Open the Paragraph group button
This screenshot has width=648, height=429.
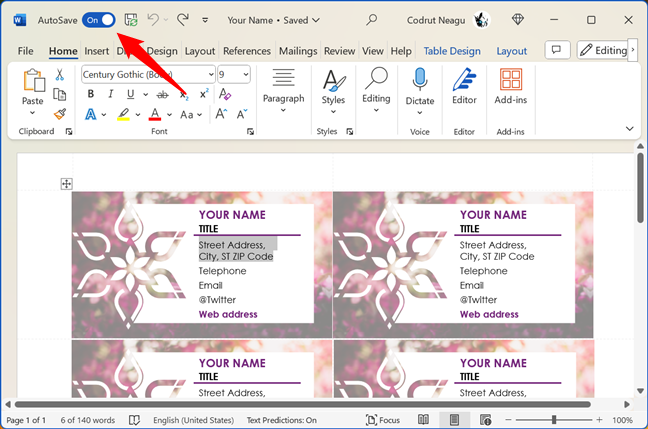coord(284,90)
